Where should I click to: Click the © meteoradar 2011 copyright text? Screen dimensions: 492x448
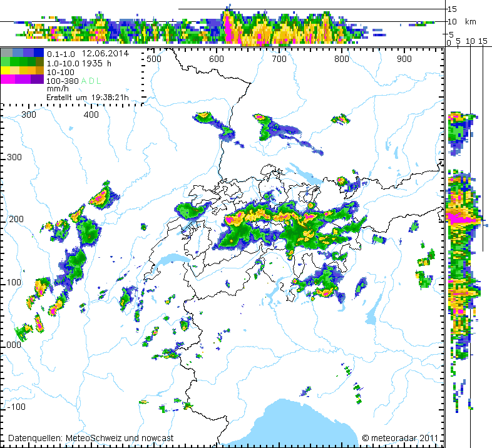pyautogui.click(x=400, y=438)
